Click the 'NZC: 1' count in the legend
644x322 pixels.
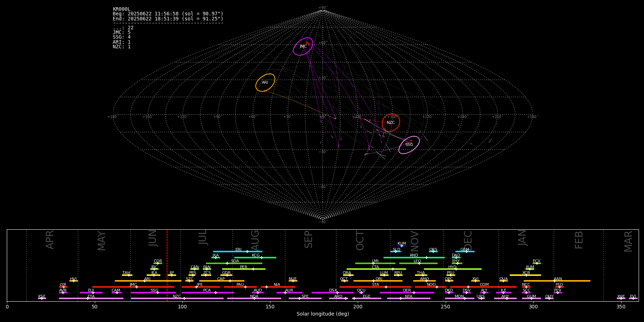coord(122,47)
